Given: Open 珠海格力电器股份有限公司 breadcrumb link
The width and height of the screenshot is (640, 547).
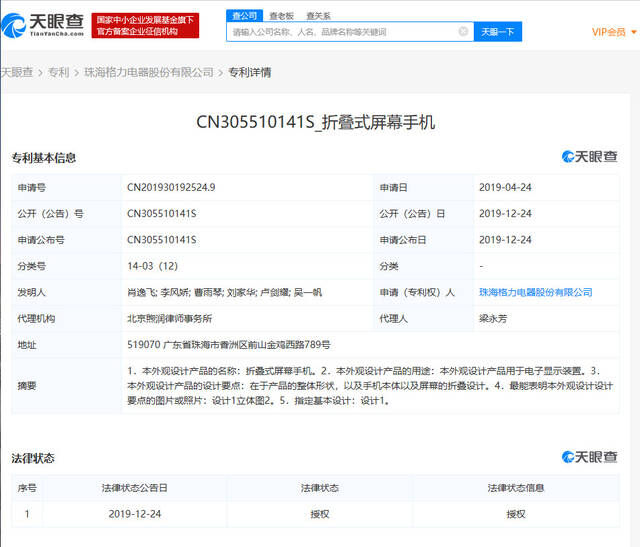Looking at the screenshot, I should 149,72.
